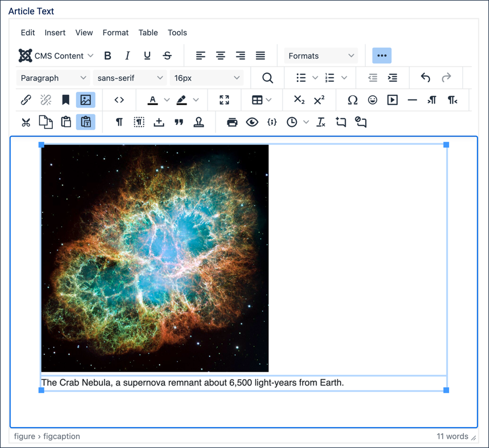Image resolution: width=489 pixels, height=448 pixels.
Task: Insert or edit link
Action: 26,100
